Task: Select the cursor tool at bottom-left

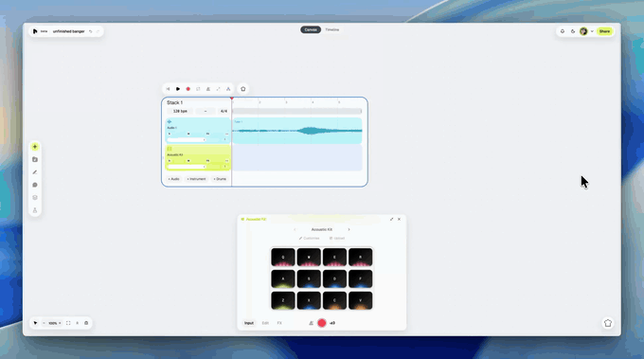Action: click(35, 323)
